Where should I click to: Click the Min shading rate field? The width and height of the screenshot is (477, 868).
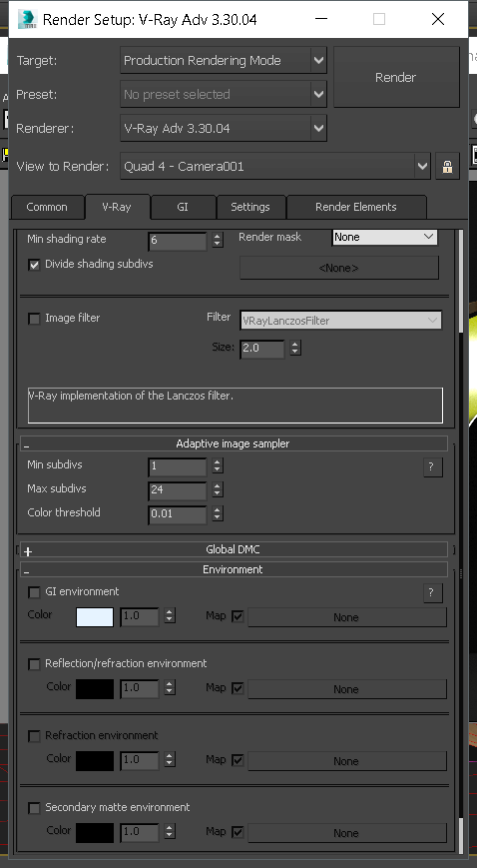pyautogui.click(x=177, y=241)
